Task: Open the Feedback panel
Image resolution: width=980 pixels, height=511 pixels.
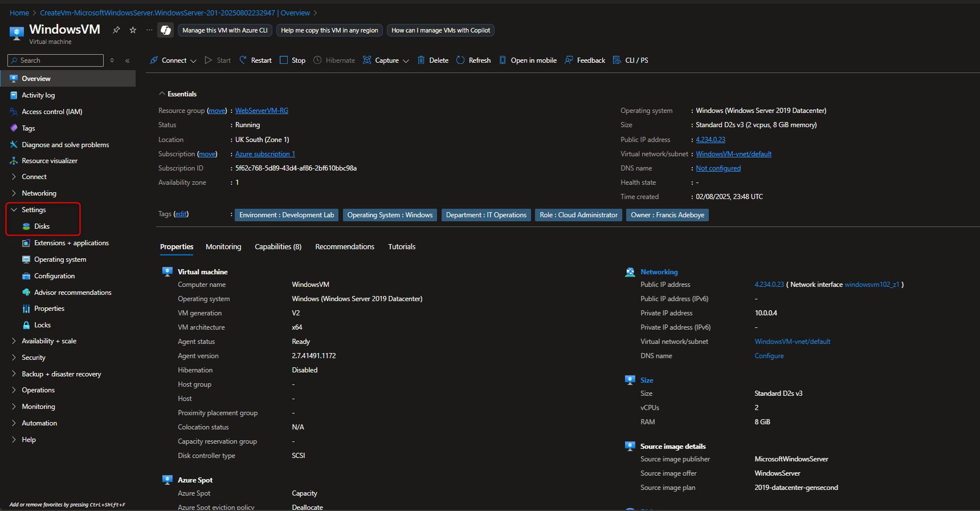Action: tap(585, 60)
